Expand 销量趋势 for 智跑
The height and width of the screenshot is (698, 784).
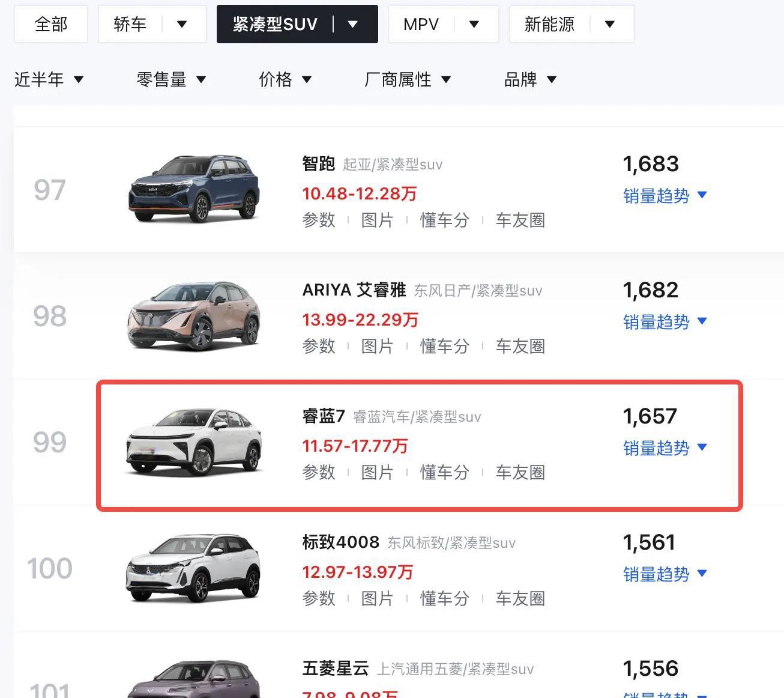665,196
